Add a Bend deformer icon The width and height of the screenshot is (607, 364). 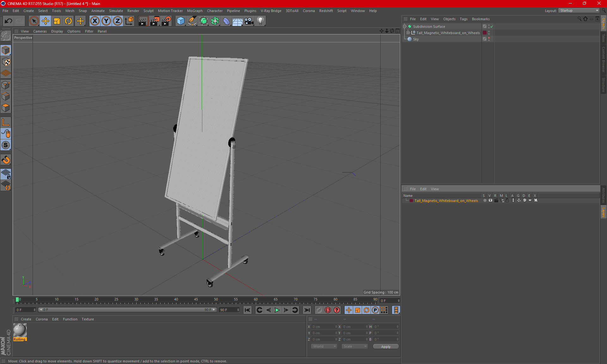[x=226, y=21]
